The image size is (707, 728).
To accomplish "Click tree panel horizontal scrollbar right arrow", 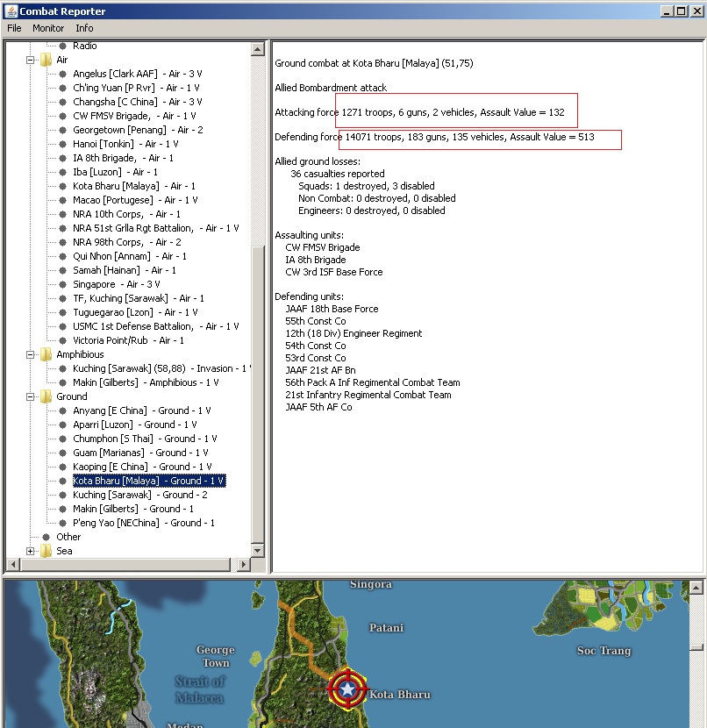I will (245, 564).
